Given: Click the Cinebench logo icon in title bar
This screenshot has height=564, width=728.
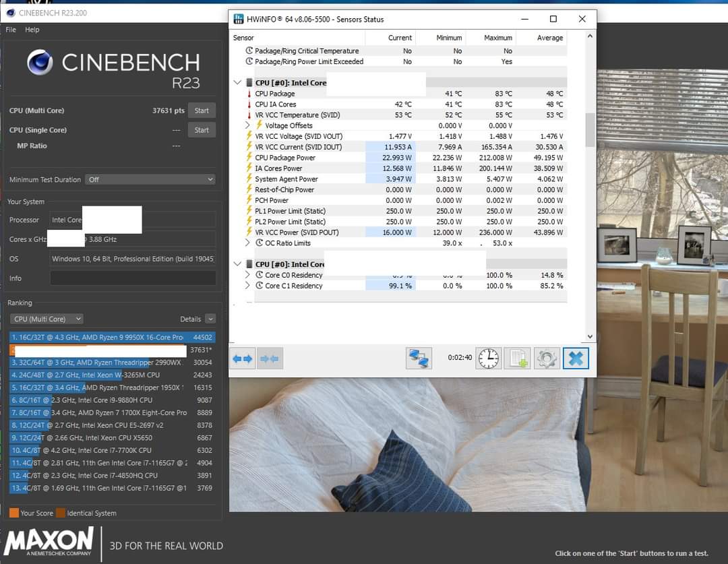Looking at the screenshot, I should 11,13.
